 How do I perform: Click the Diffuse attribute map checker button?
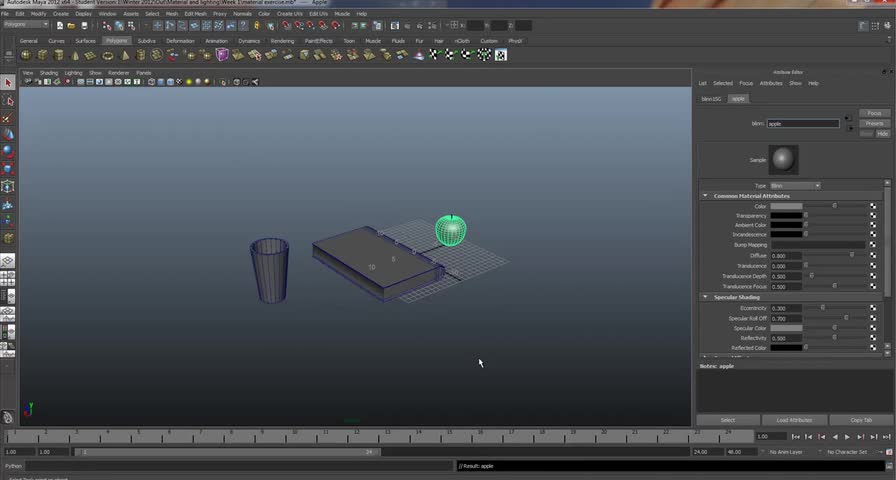pyautogui.click(x=872, y=256)
